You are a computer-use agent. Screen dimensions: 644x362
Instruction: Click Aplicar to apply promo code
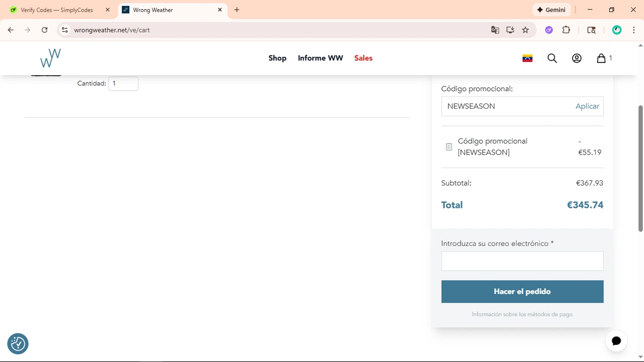tap(587, 106)
